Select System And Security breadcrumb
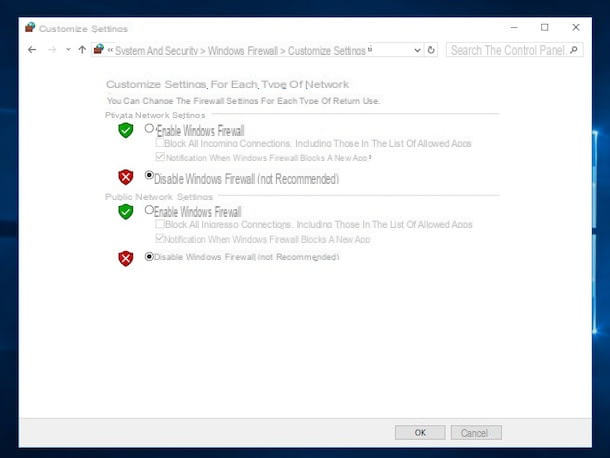Image resolution: width=610 pixels, height=458 pixels. pyautogui.click(x=156, y=51)
